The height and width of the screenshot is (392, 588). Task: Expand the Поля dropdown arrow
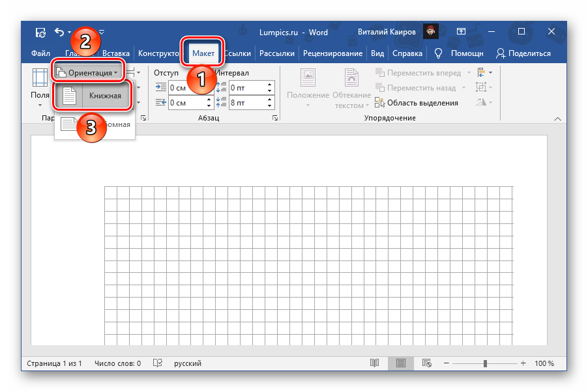(40, 105)
